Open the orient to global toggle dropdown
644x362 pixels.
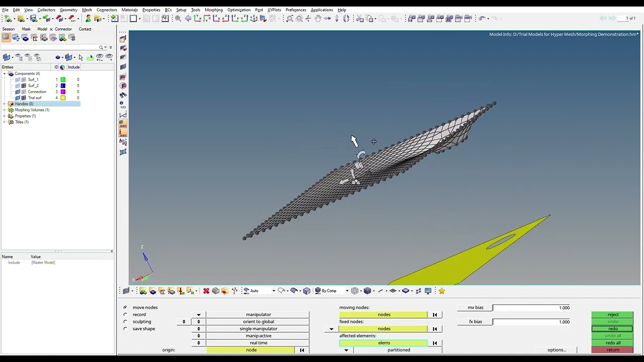[x=198, y=322]
